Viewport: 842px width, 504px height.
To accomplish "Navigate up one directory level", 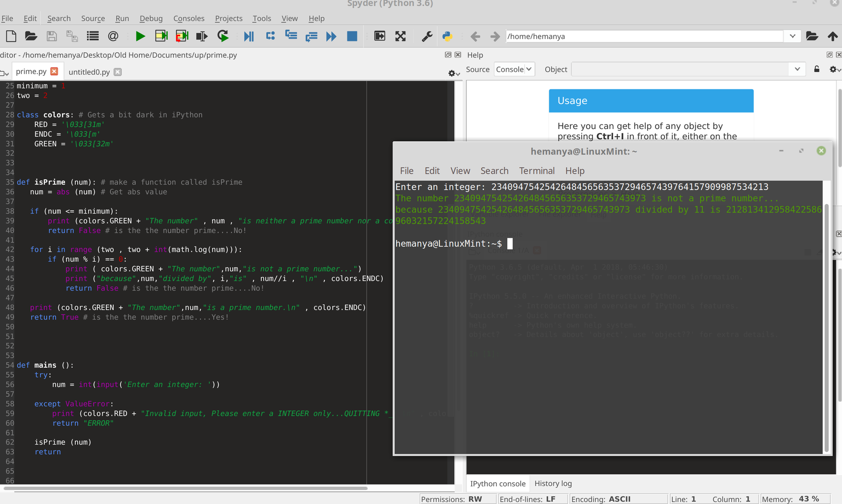I will point(833,36).
